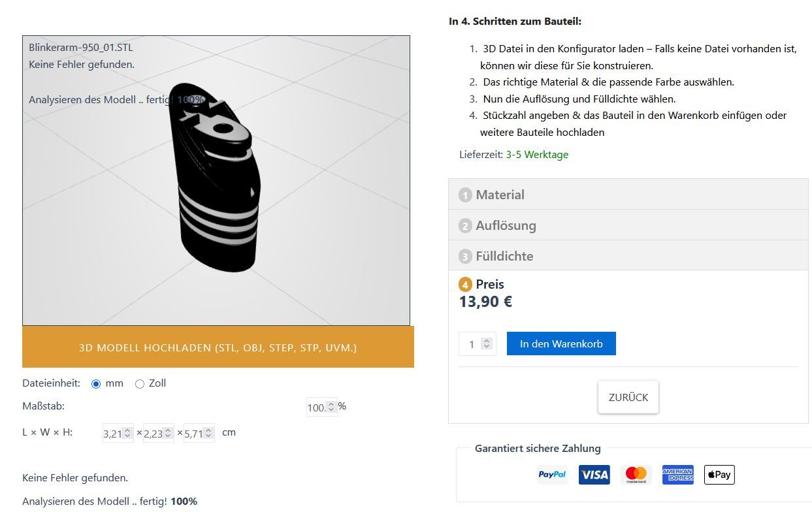Select mm as file unit
Image resolution: width=812 pixels, height=512 pixels.
[x=96, y=384]
